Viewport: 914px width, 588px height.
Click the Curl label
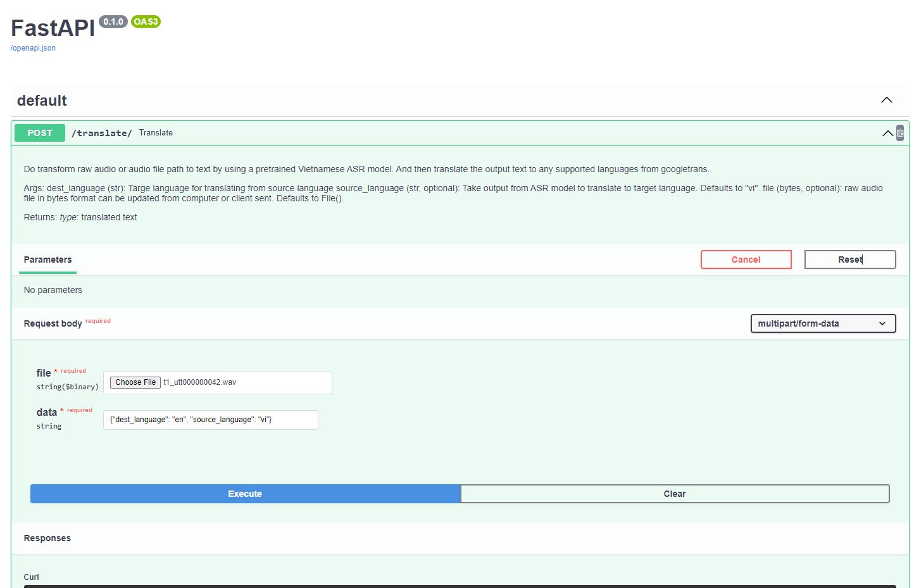tap(31, 577)
